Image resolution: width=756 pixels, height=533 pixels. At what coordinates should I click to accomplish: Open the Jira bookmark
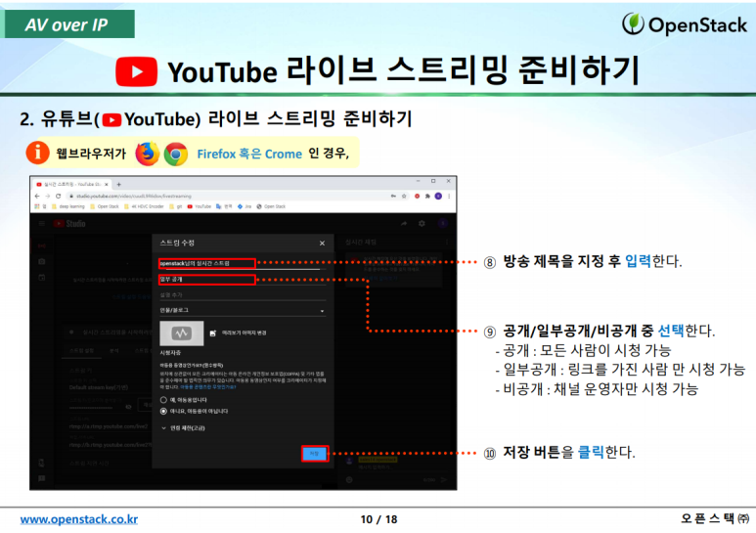[245, 206]
